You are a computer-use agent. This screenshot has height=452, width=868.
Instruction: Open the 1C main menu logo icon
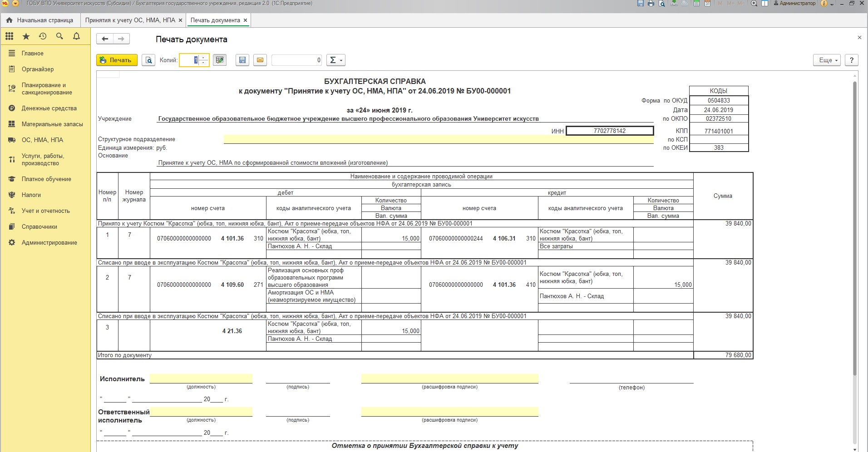5,4
